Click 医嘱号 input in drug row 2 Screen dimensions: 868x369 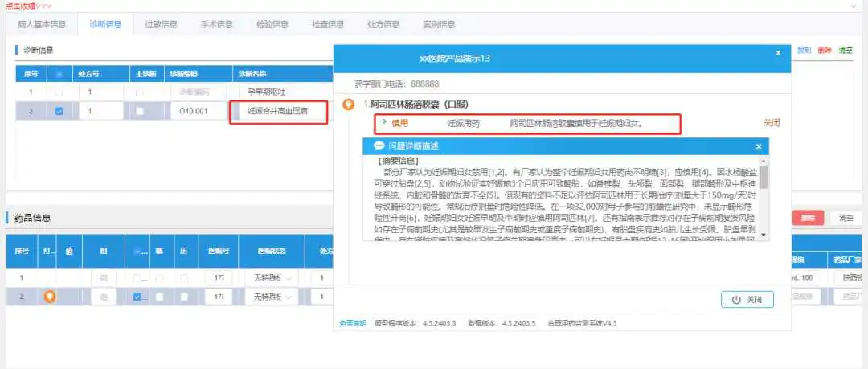218,297
